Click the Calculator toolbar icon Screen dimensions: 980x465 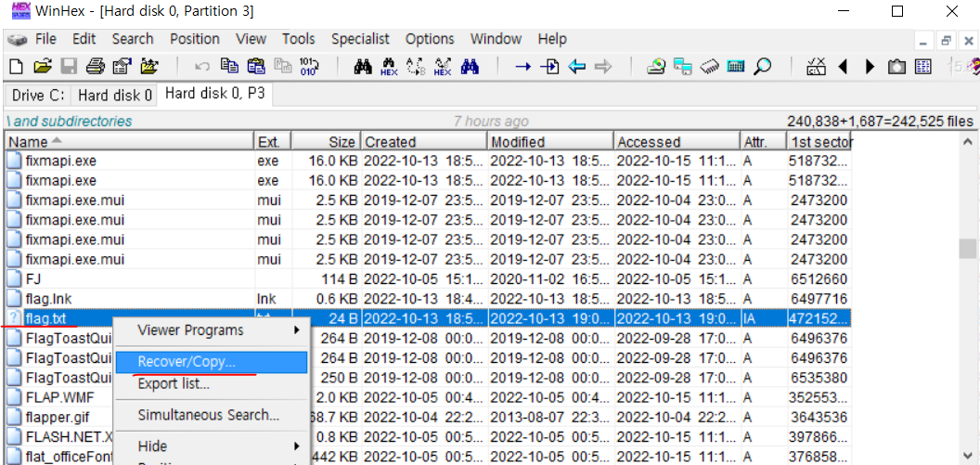coord(736,66)
